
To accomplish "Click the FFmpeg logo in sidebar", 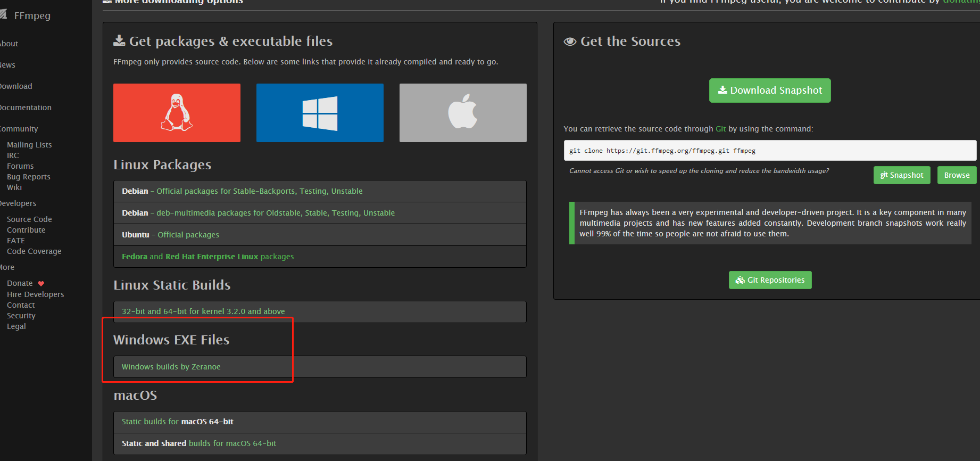I will [x=3, y=15].
